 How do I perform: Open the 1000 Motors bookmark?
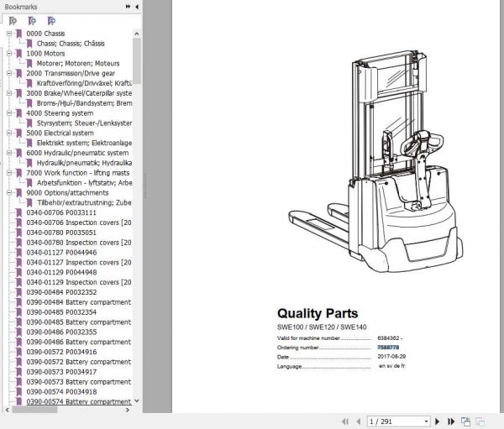click(x=45, y=54)
